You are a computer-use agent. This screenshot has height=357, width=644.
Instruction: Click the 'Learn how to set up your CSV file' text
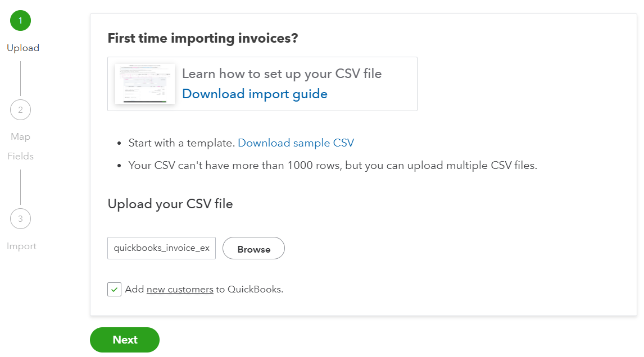282,74
